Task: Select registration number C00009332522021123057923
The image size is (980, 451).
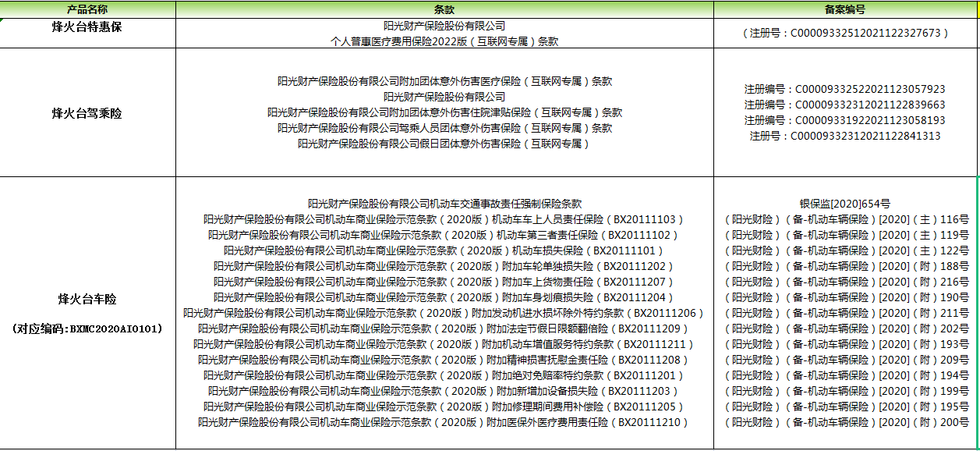Action: (x=845, y=89)
